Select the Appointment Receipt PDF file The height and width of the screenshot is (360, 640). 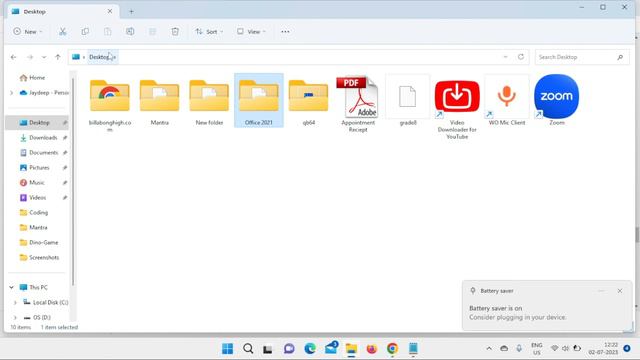(x=358, y=104)
